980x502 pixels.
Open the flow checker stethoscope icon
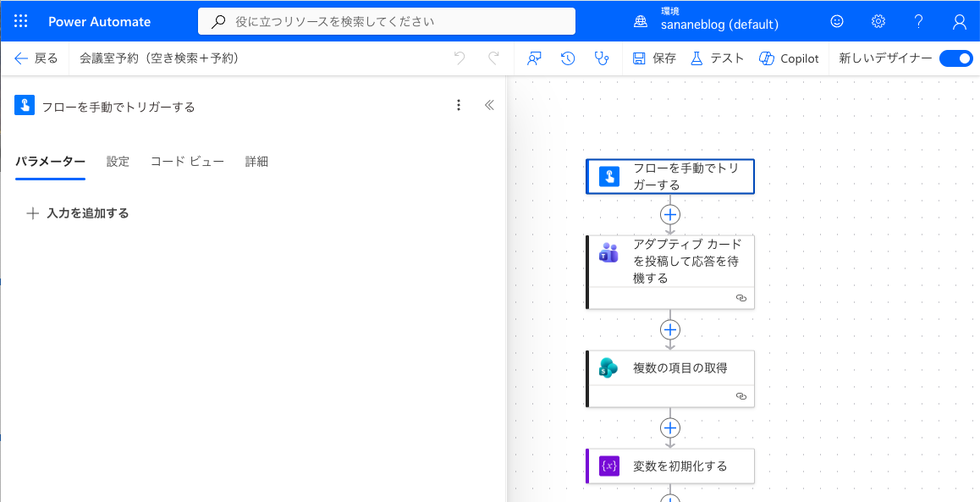[x=601, y=58]
